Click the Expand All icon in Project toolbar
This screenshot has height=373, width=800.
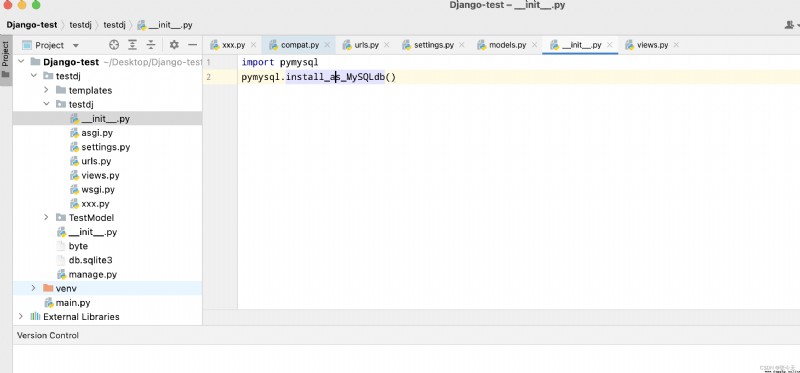pos(133,45)
